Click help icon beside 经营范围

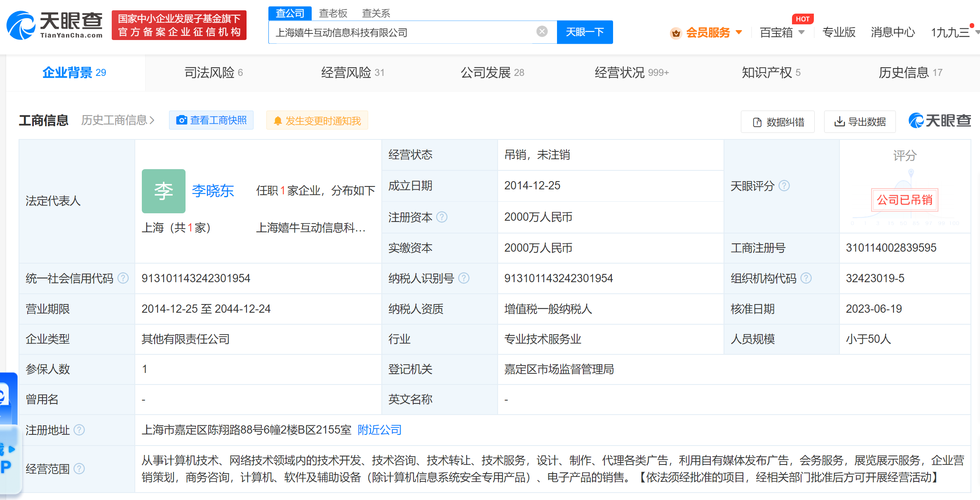(79, 469)
